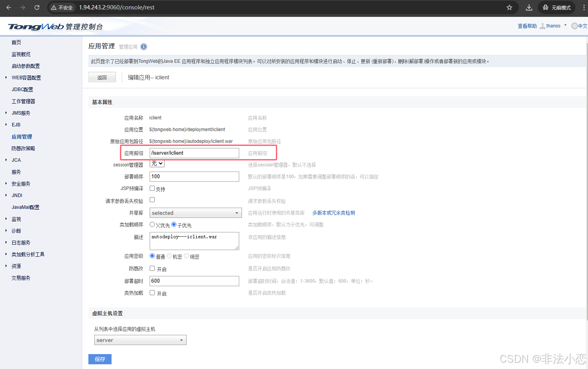Click the blue info icon beside 管理应用

(x=144, y=47)
